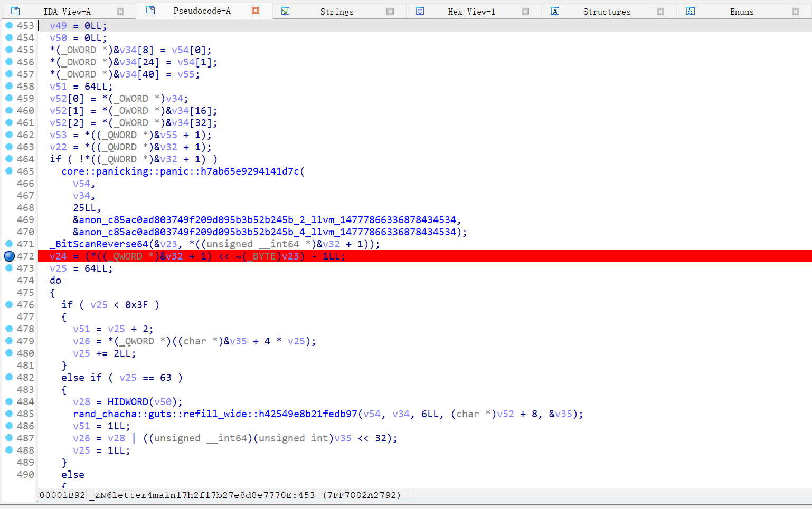The width and height of the screenshot is (812, 509).
Task: Close the Strings tab
Action: 390,12
